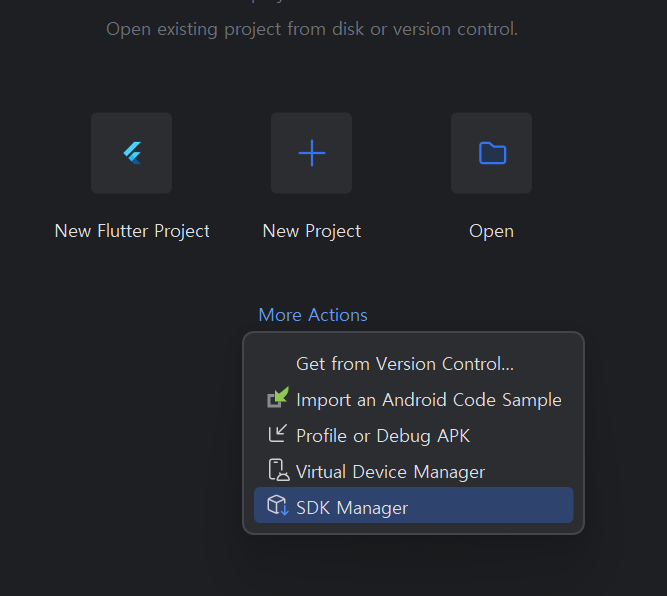Select Import an Android Code Sample
The height and width of the screenshot is (596, 667).
[413, 400]
